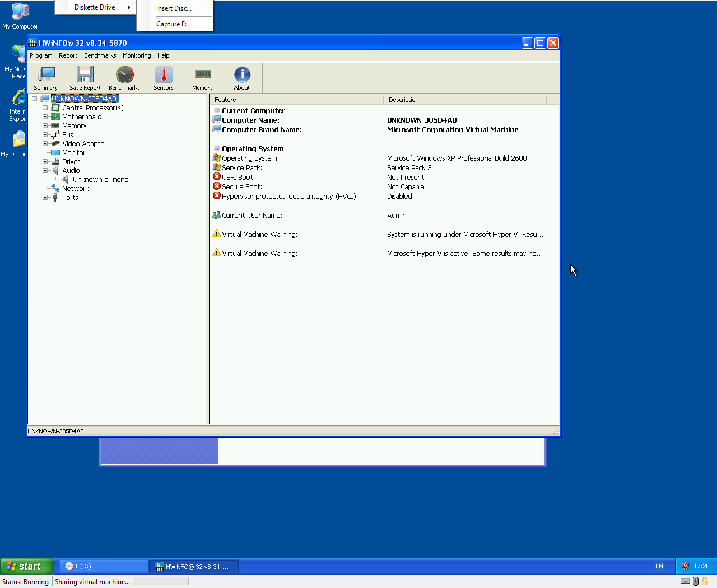
Task: Click the Feature column header
Action: point(297,100)
